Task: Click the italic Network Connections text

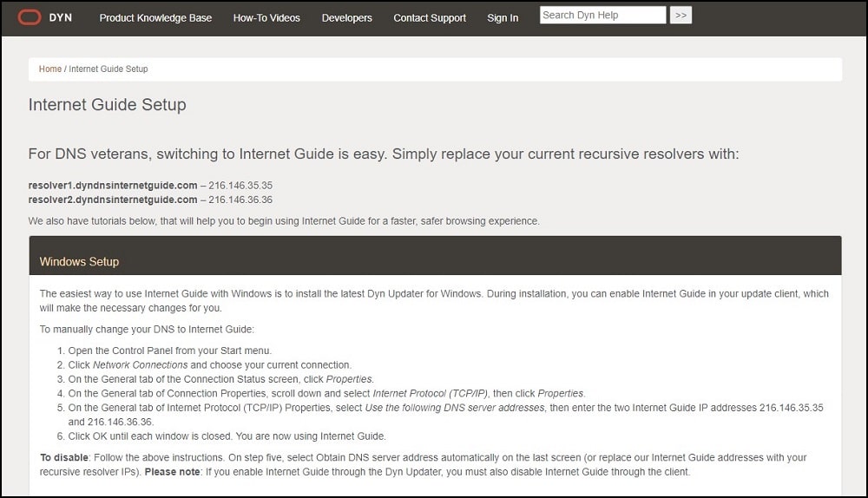Action: pyautogui.click(x=141, y=365)
